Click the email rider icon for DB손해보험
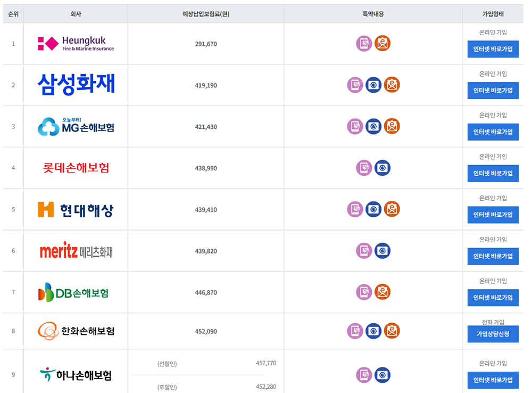This screenshot has height=393, width=532. [383, 291]
